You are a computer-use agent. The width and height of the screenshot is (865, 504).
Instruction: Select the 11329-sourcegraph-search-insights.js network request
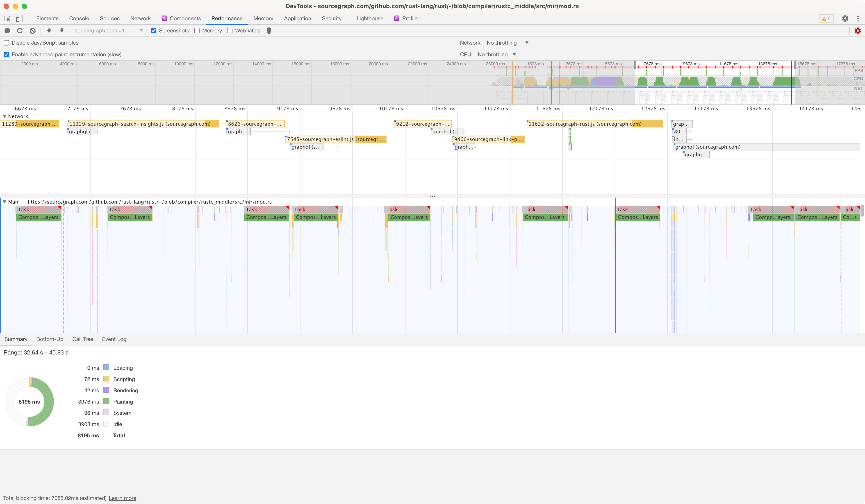point(140,124)
